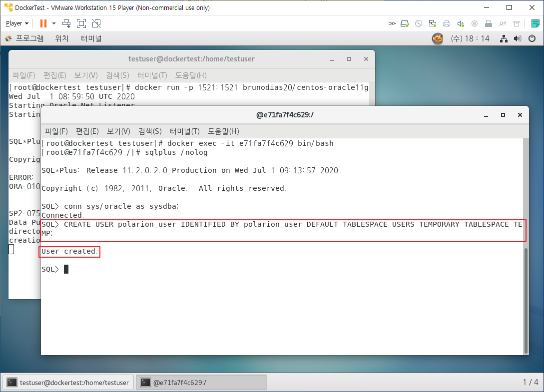This screenshot has width=544, height=392.
Task: Open 보기(V) menu in testuser terminal window
Action: 86,75
